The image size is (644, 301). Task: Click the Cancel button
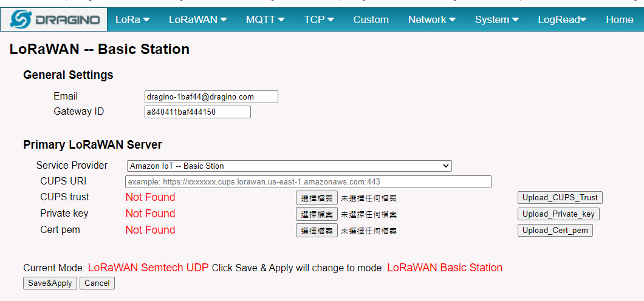coord(97,283)
